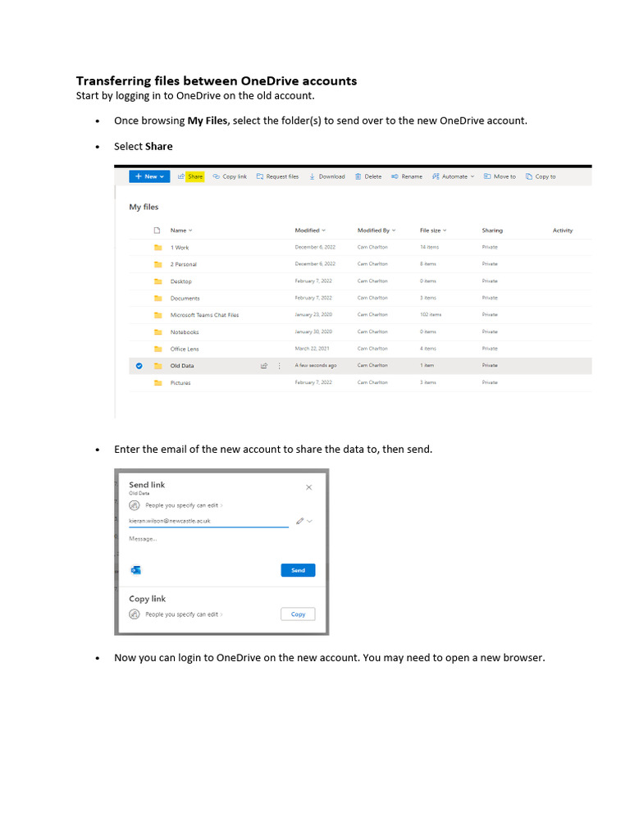This screenshot has height=840, width=630.
Task: Click the folder icon beside 2 Personal
Action: coord(157,264)
